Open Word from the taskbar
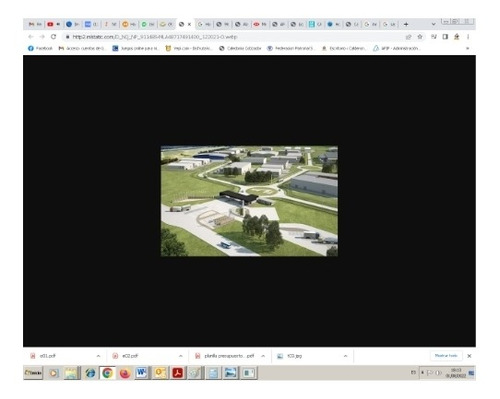Screen dimensions: 500x399 tap(142, 373)
